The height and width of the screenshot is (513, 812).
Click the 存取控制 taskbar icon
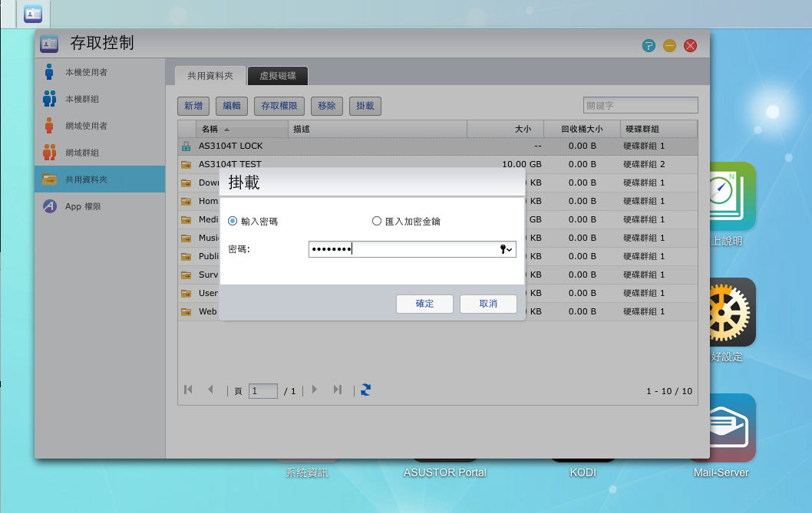coord(33,14)
